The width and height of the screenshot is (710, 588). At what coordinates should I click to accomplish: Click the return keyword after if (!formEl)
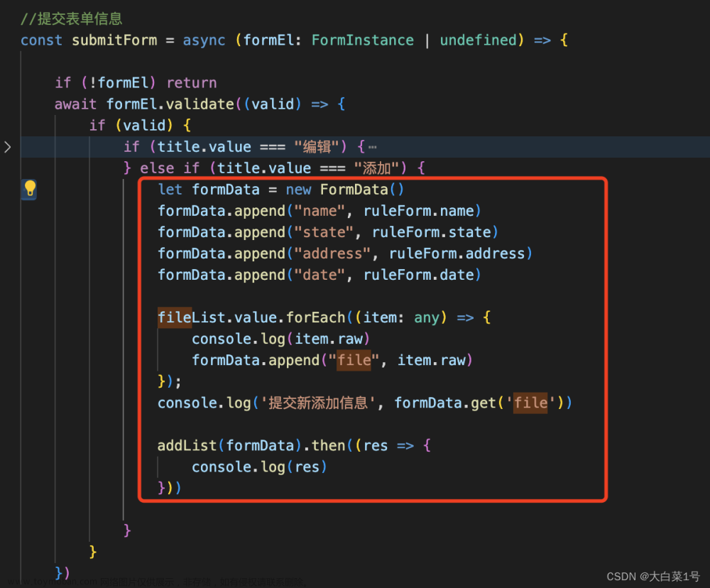pos(192,83)
